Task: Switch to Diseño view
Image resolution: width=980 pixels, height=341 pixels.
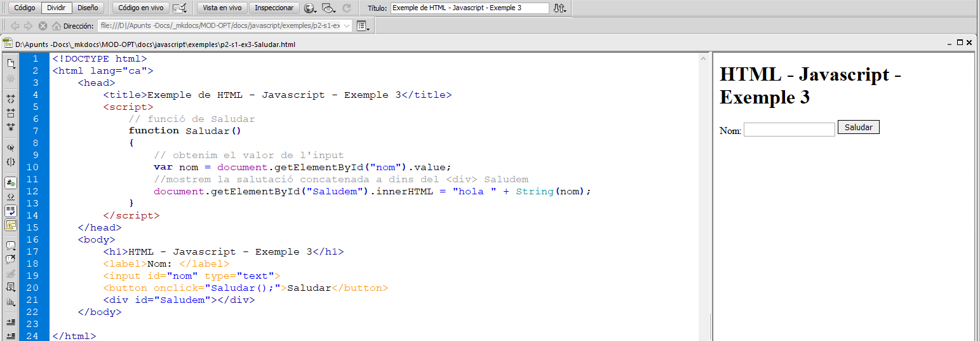Action: pos(88,8)
